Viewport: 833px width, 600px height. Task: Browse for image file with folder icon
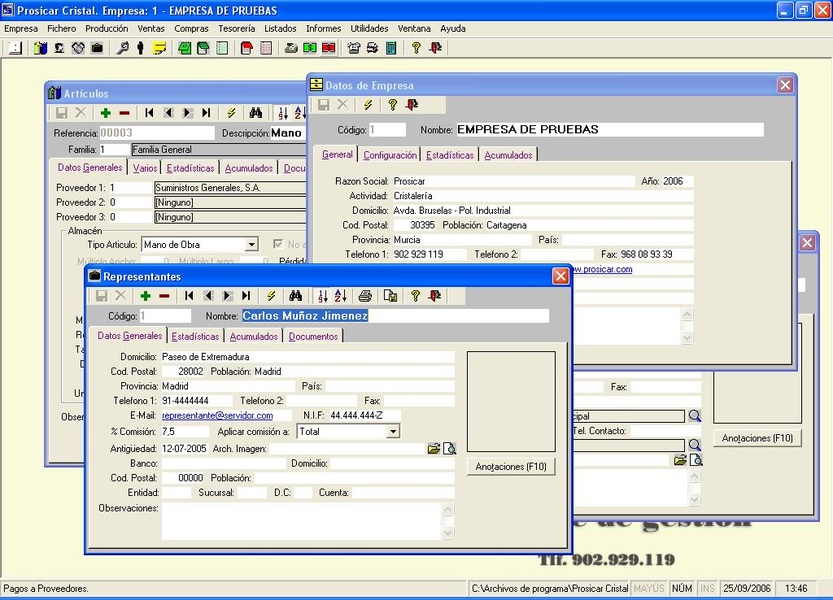433,449
